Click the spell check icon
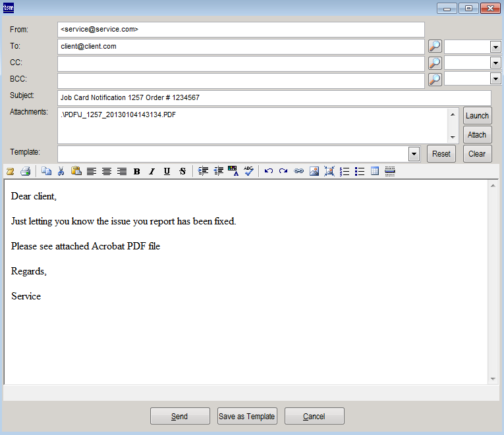 tap(248, 171)
